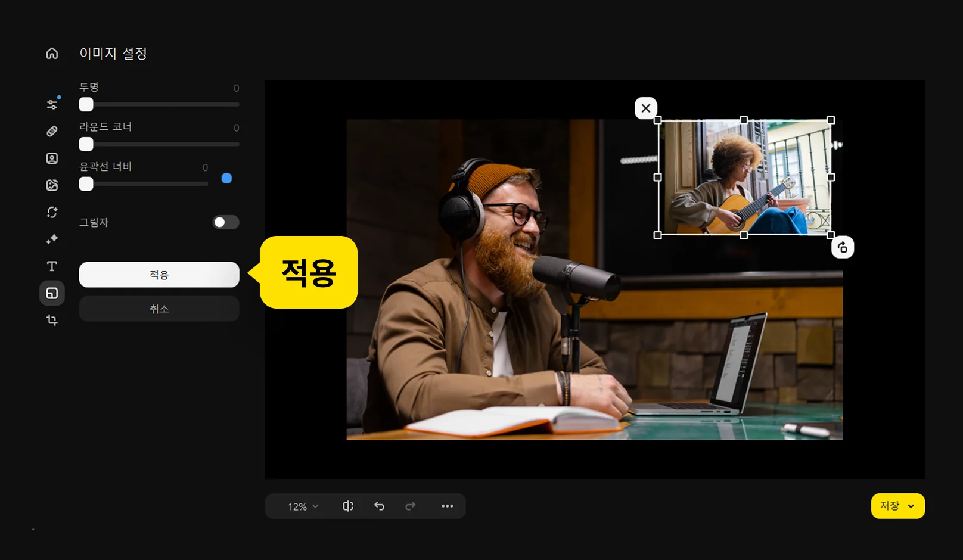The height and width of the screenshot is (560, 963).
Task: Open the adjustments sliders tool
Action: (x=52, y=105)
